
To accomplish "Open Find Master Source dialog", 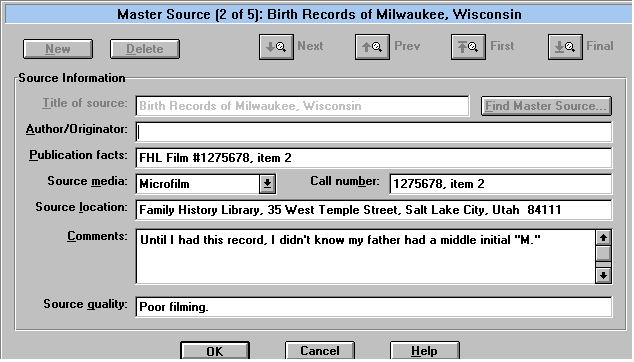I will (546, 106).
